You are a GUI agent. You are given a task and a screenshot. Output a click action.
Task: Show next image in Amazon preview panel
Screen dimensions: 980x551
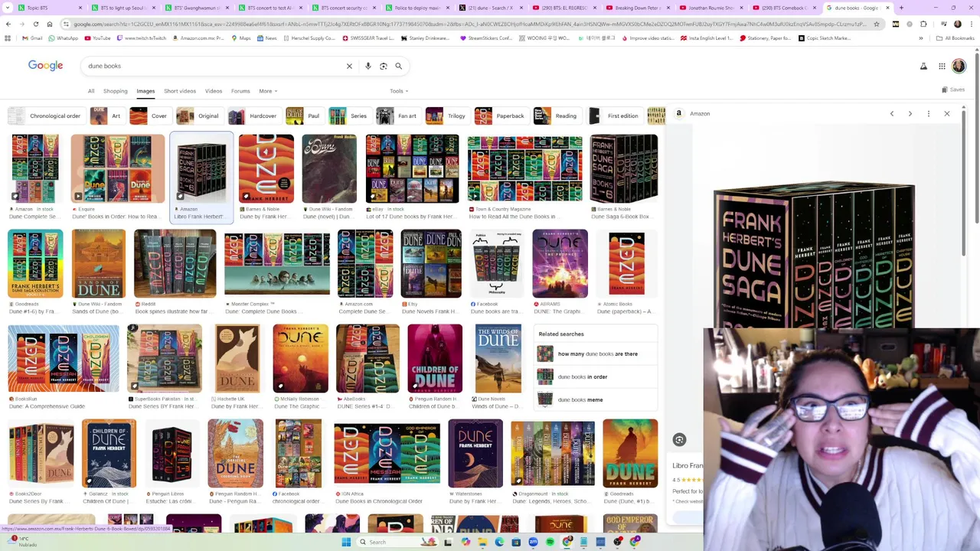[910, 114]
